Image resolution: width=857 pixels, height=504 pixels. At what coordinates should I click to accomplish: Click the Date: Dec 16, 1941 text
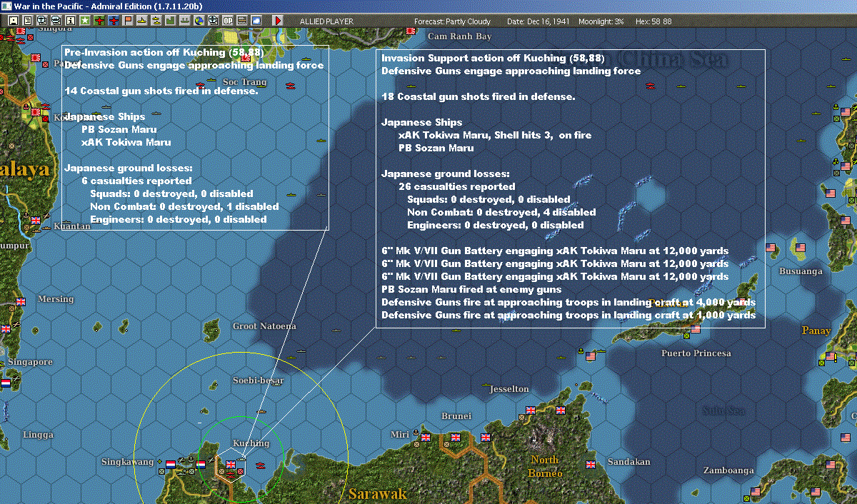click(538, 21)
